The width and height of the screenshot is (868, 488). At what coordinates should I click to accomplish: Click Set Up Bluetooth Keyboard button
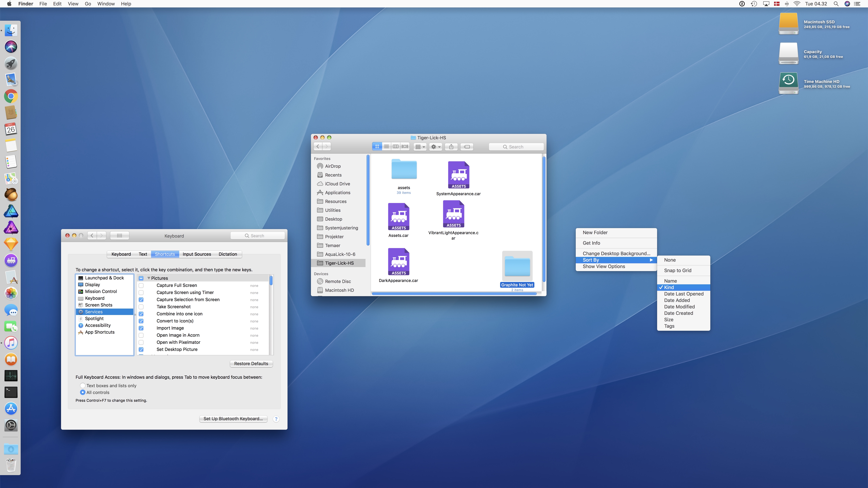click(233, 419)
